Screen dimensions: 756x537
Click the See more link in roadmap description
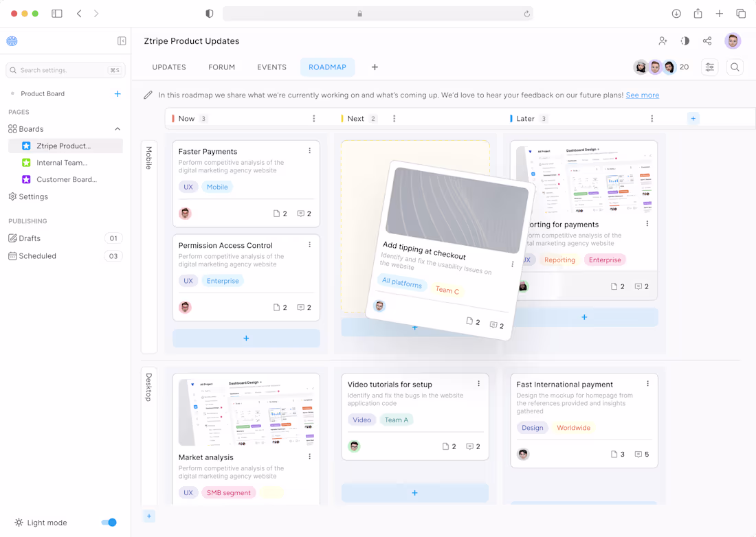click(x=642, y=95)
